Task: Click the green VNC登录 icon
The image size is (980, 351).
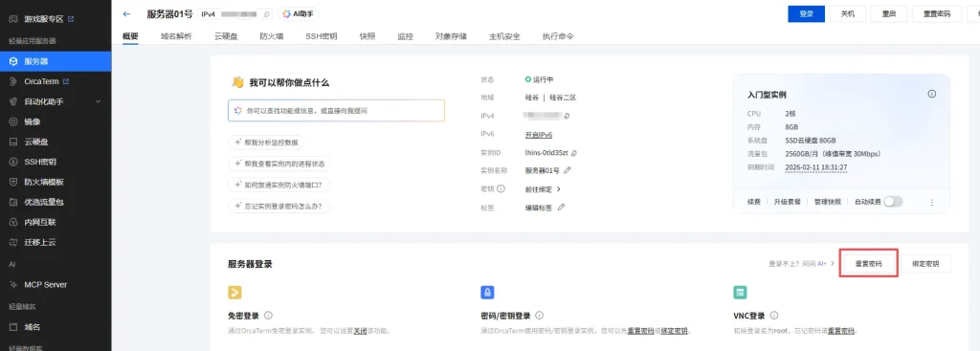Action: pyautogui.click(x=741, y=293)
